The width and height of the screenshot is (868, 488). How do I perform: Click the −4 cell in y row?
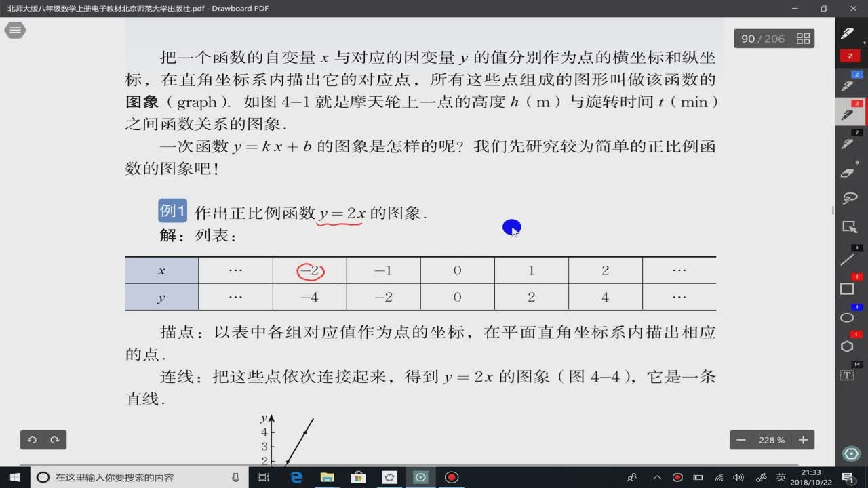(309, 297)
